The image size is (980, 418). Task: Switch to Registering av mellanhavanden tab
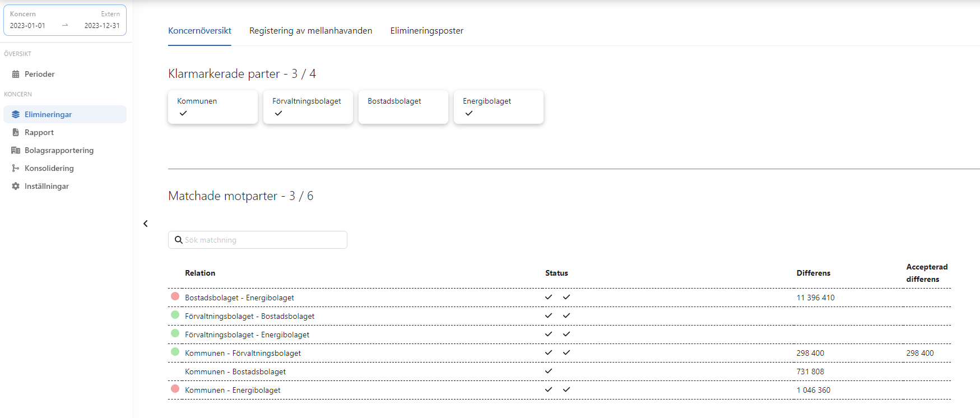coord(310,31)
